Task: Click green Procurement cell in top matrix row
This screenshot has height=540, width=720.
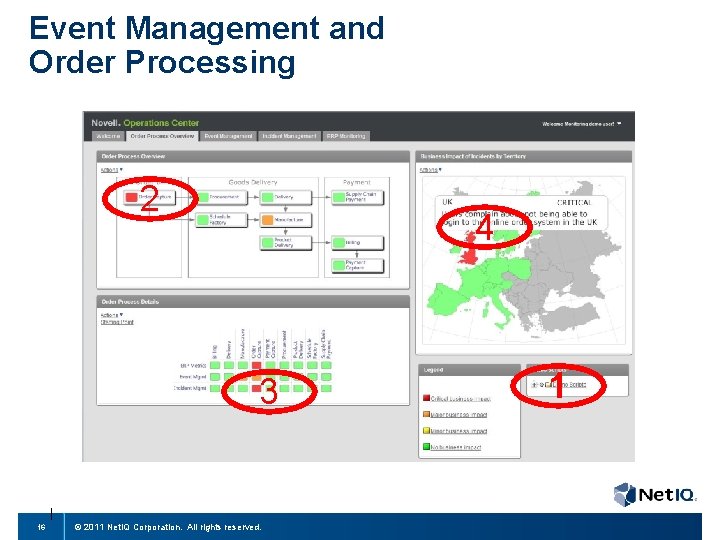Action: [x=284, y=366]
